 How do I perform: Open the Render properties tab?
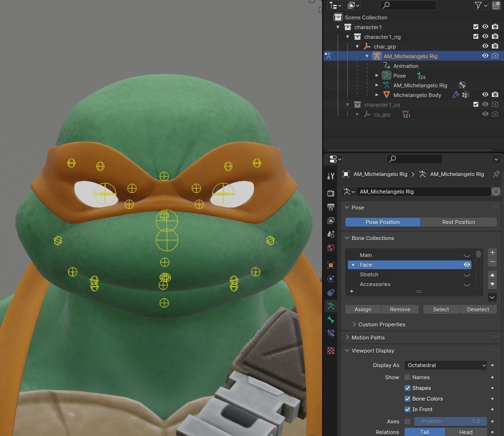pyautogui.click(x=331, y=193)
